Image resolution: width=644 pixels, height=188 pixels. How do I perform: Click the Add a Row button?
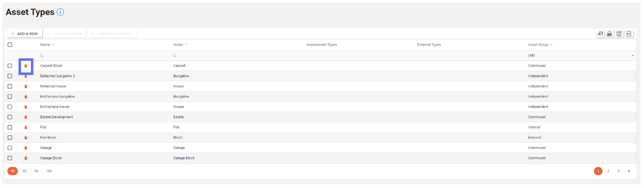coord(24,34)
